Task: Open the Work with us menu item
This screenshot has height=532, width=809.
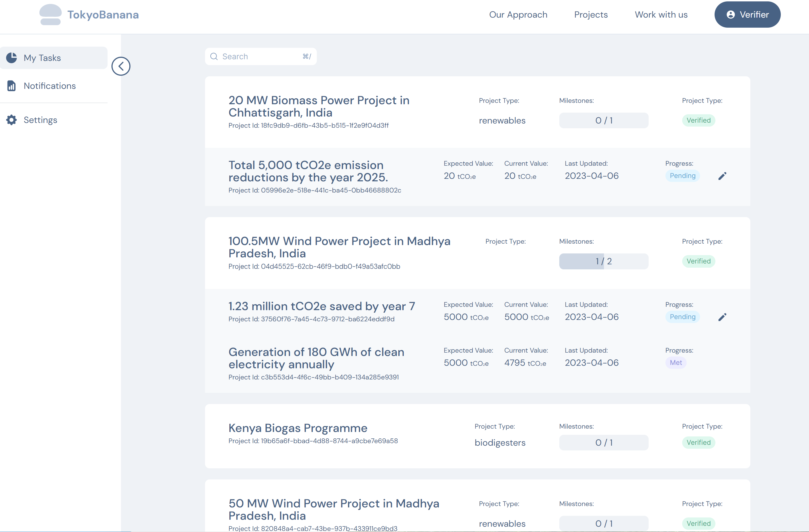Action: [x=661, y=15]
